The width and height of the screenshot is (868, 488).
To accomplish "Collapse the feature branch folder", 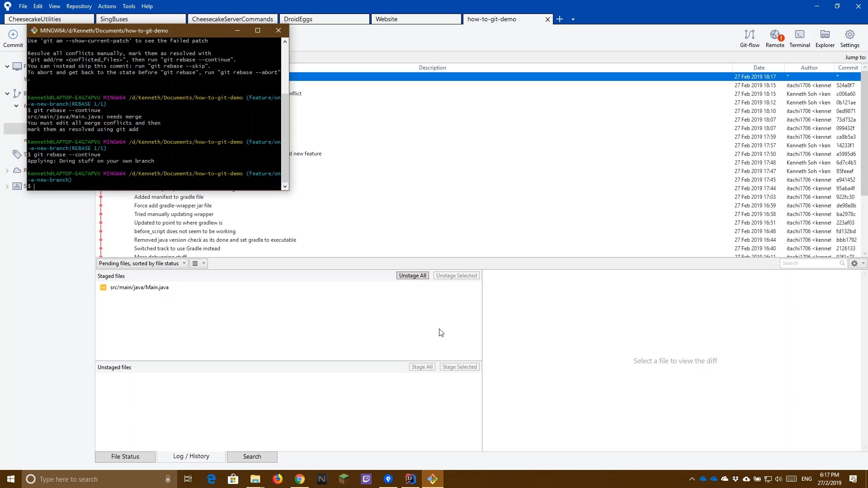I will (x=16, y=106).
